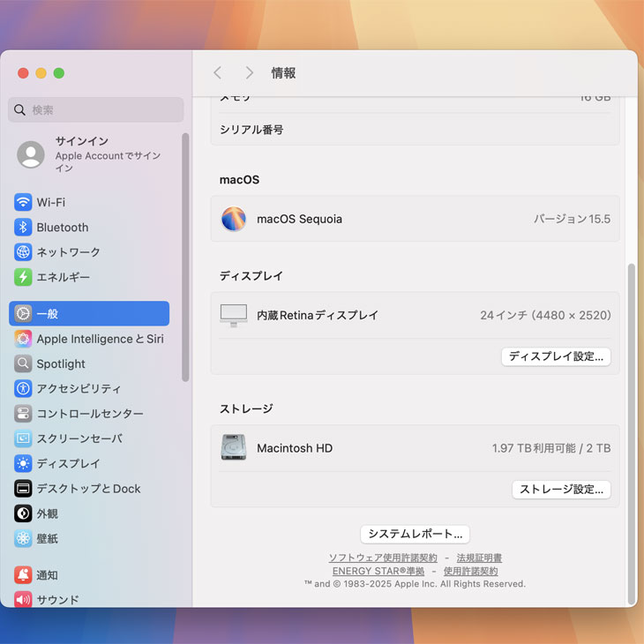
Task: Open Apple Intelligence と Siri icon
Action: click(x=23, y=339)
